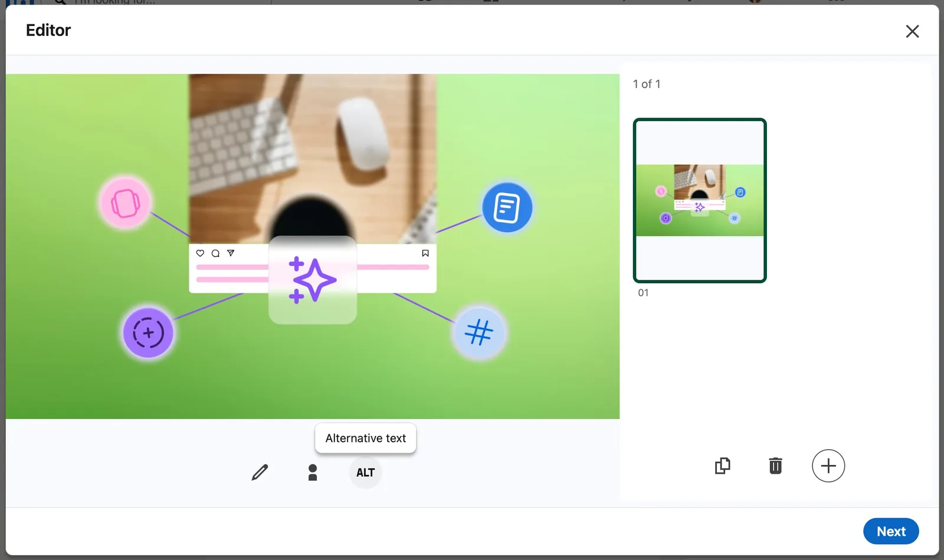Click the pink frame sticker on the left
The height and width of the screenshot is (560, 944).
[x=124, y=204]
